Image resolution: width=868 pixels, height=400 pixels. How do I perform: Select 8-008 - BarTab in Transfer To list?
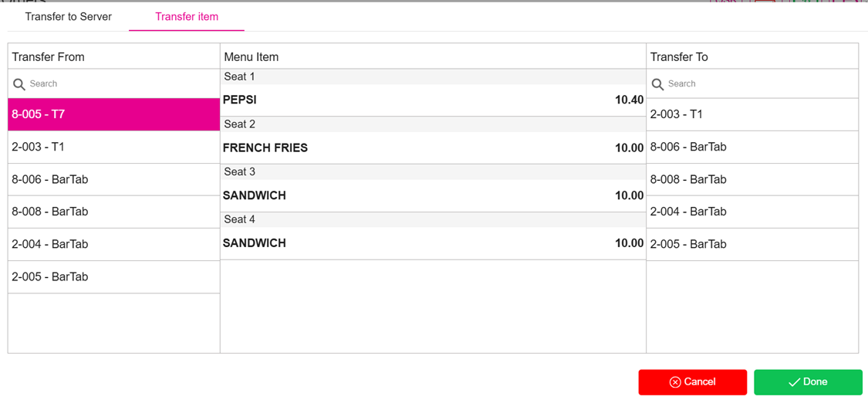[x=751, y=179]
